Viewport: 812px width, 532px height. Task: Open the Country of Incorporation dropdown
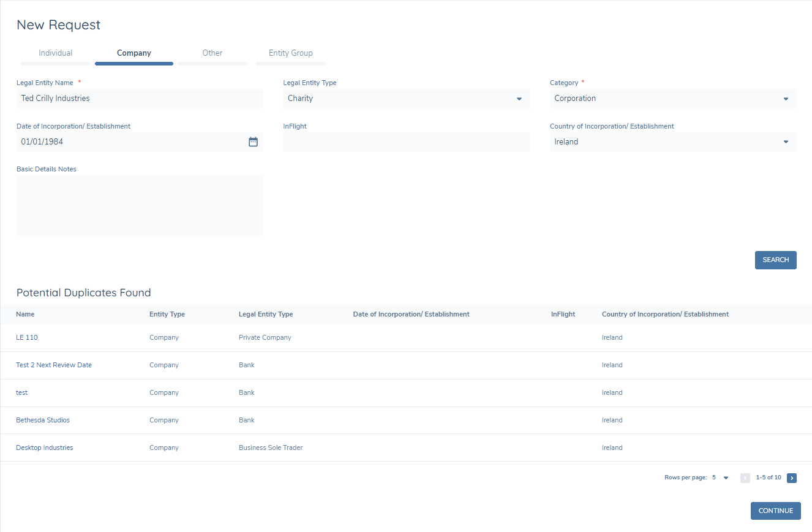coord(785,141)
